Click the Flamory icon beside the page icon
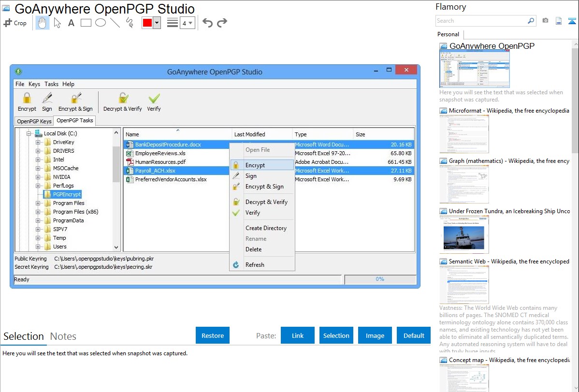Viewport: 579px width, 392px height. (x=572, y=21)
